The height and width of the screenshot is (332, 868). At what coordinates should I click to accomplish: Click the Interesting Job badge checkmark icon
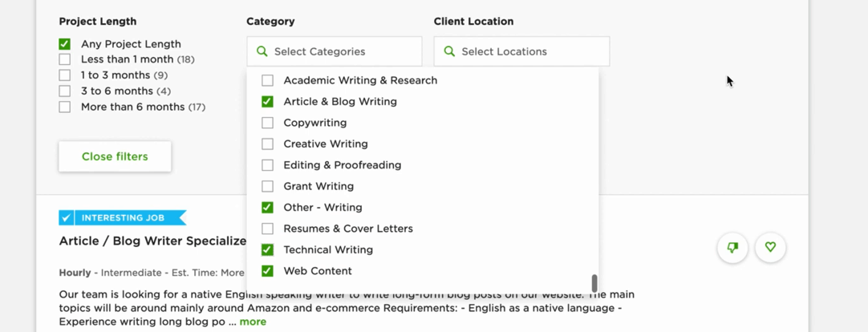(67, 218)
